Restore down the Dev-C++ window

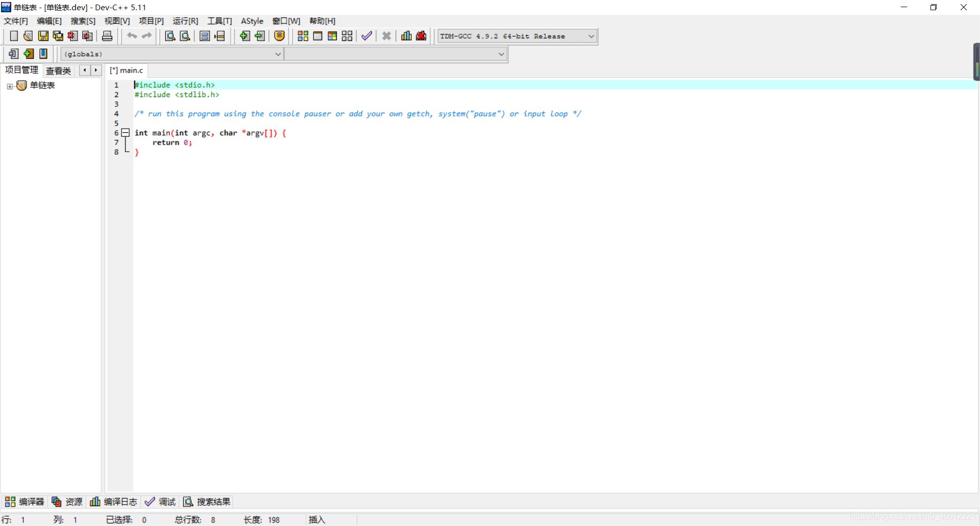[x=934, y=7]
